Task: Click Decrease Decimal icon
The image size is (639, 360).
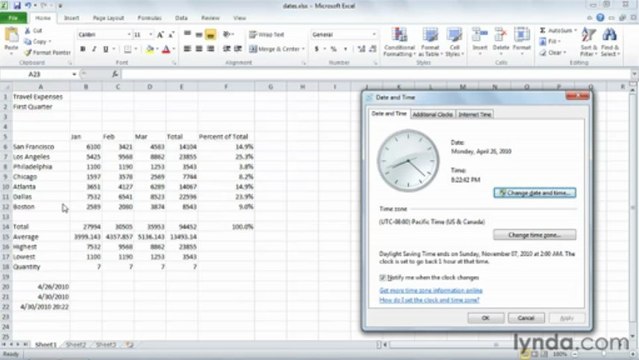Action: tap(372, 49)
